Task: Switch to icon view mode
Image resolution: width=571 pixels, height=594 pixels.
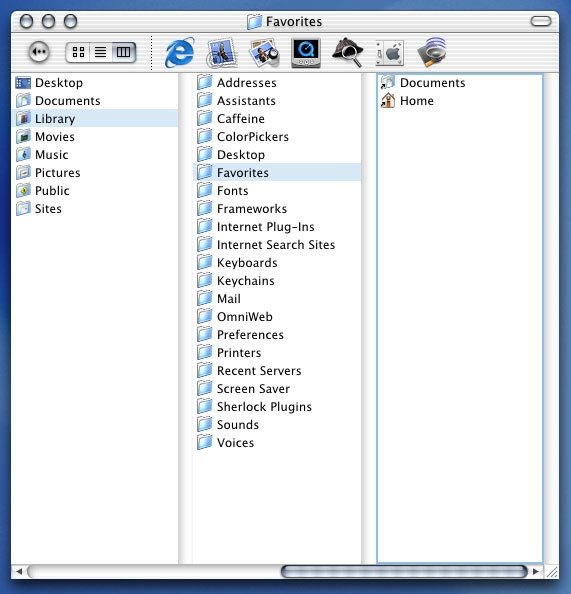Action: point(78,52)
